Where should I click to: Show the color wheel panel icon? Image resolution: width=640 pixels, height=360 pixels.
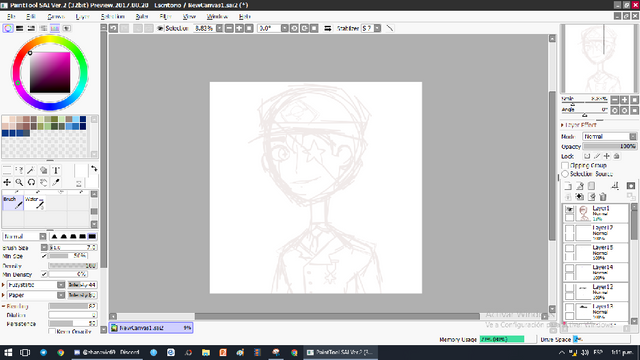[8, 28]
